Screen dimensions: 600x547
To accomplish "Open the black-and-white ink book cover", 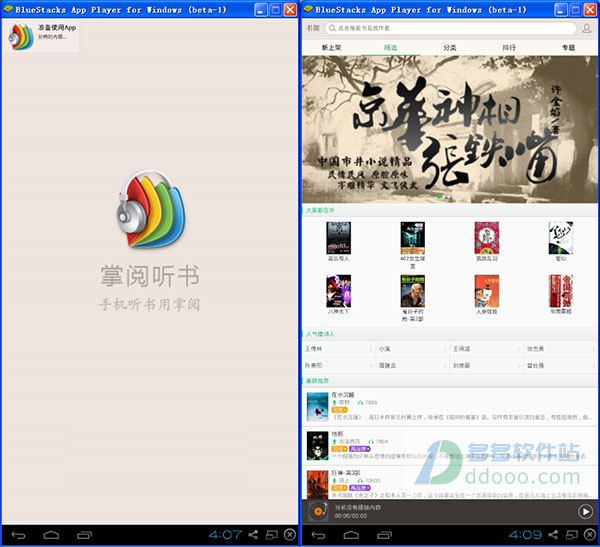I will pyautogui.click(x=561, y=238).
